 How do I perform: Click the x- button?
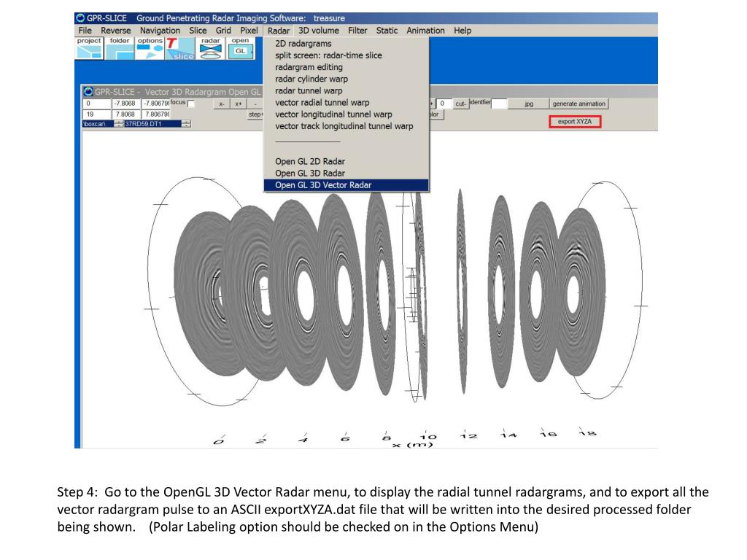222,104
